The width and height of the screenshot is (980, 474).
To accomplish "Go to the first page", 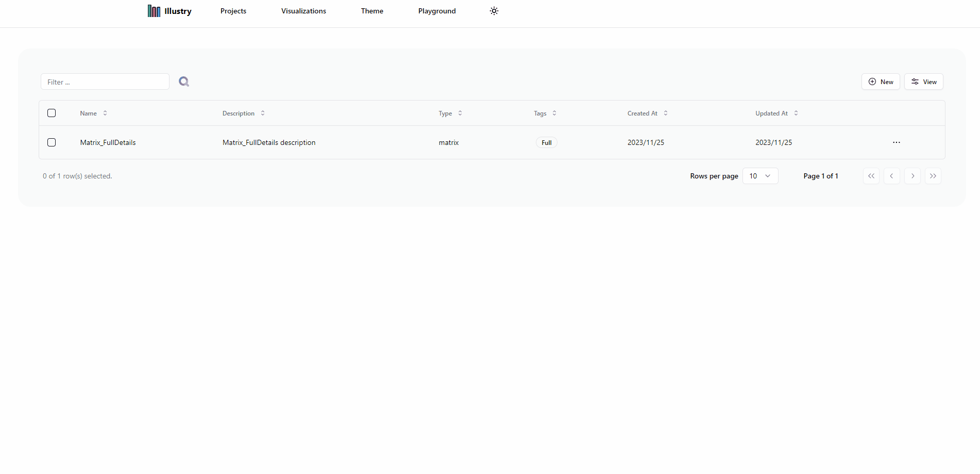I will click(871, 176).
